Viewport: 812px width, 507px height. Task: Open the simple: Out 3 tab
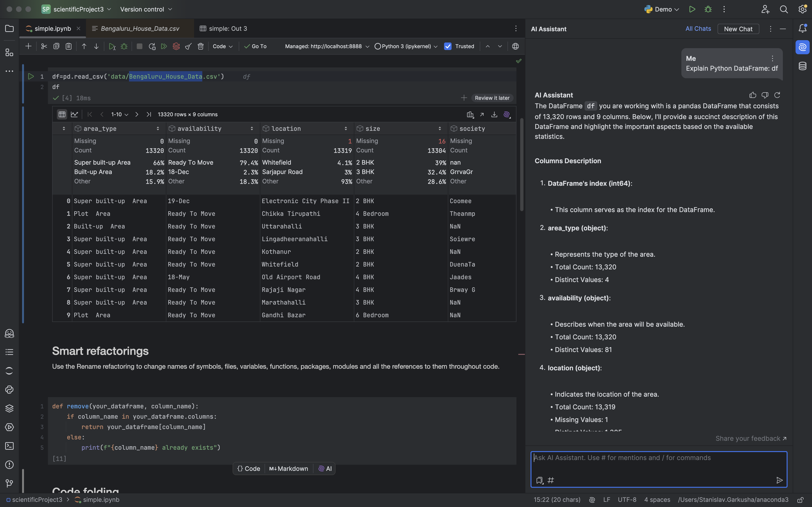[223, 28]
